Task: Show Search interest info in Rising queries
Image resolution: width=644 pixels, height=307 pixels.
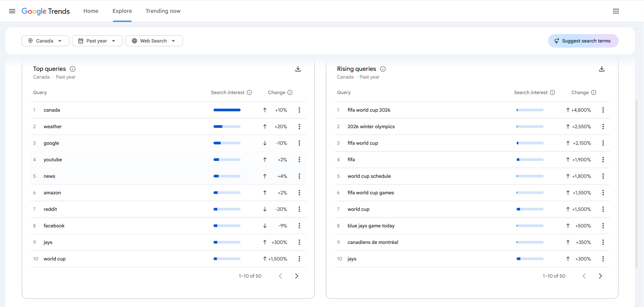Action: [x=552, y=92]
